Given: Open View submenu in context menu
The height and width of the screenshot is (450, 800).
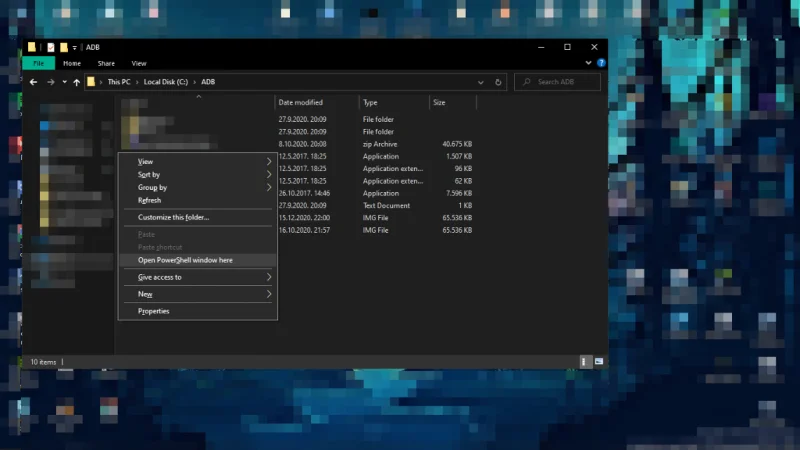Looking at the screenshot, I should point(198,162).
